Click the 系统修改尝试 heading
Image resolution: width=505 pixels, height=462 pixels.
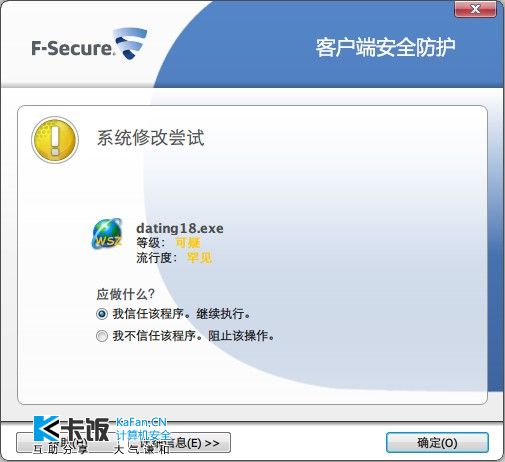pos(151,138)
